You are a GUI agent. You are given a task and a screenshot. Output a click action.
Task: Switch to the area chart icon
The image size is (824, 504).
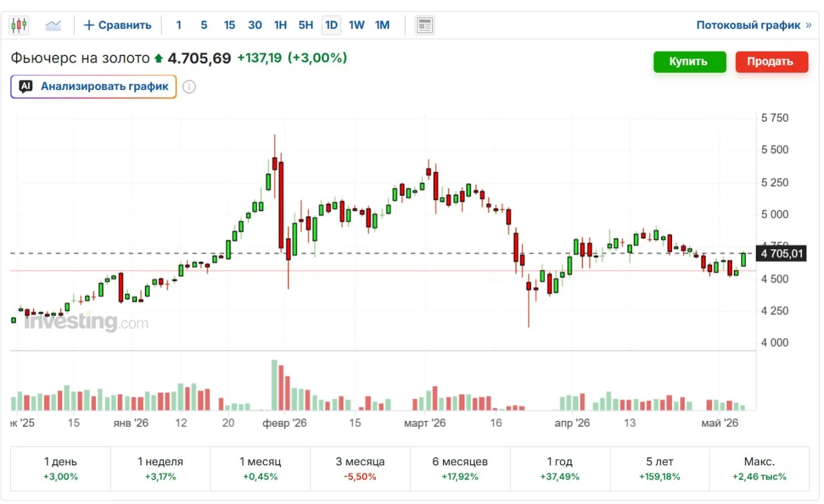[53, 25]
